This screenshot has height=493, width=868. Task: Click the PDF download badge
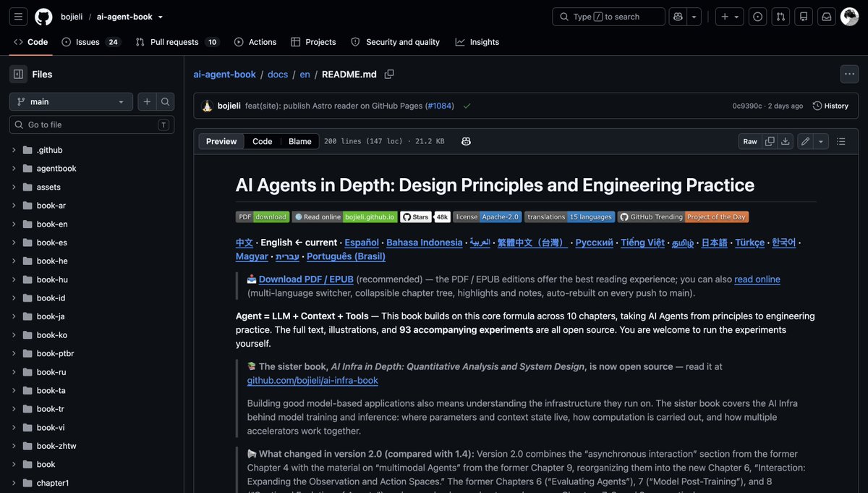point(263,216)
